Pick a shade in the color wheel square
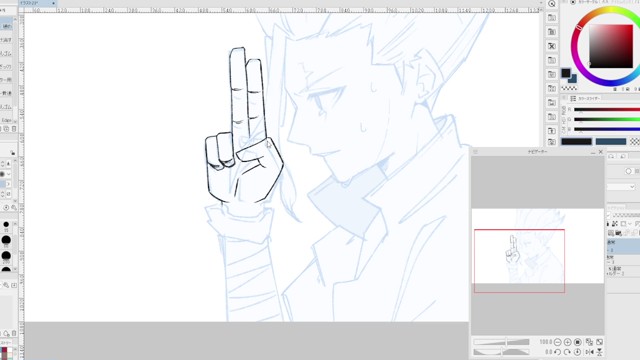 coord(611,46)
